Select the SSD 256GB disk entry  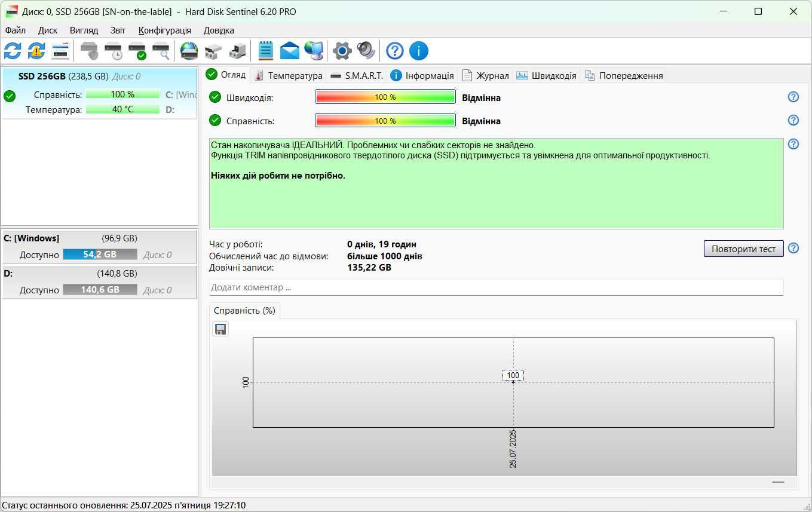click(x=99, y=93)
